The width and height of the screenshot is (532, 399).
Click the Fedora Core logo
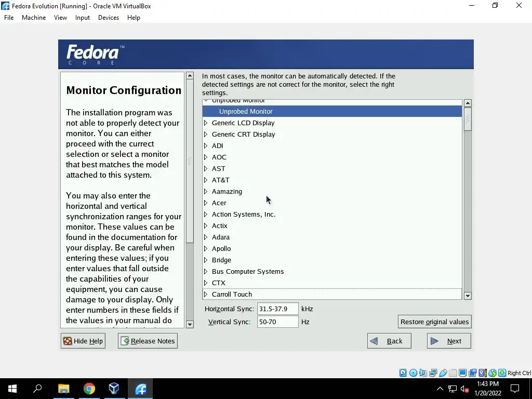click(96, 54)
